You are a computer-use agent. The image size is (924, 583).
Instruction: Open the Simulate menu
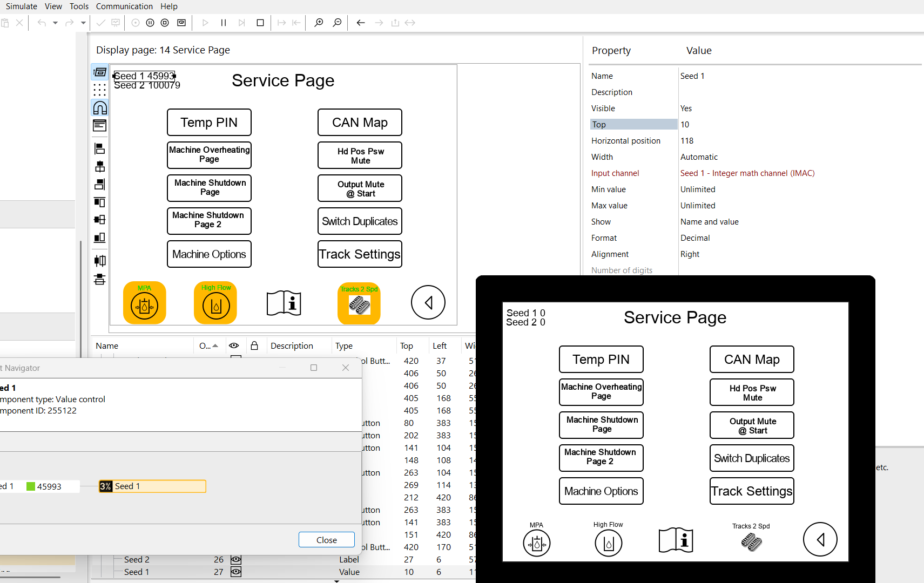[22, 6]
